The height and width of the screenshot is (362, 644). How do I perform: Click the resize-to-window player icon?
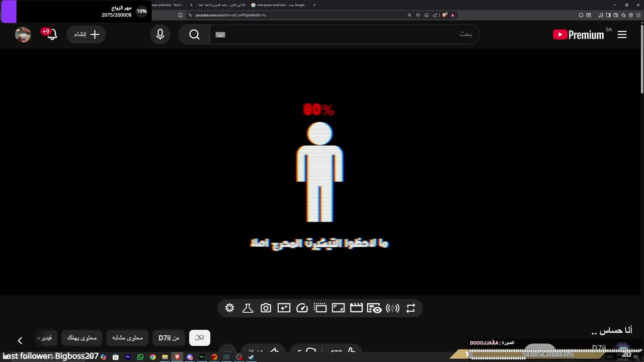click(x=338, y=308)
